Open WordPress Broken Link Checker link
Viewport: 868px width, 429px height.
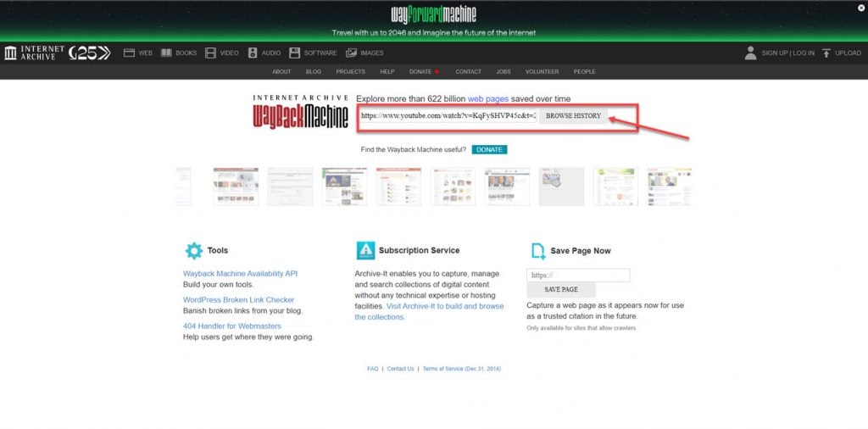click(x=238, y=300)
